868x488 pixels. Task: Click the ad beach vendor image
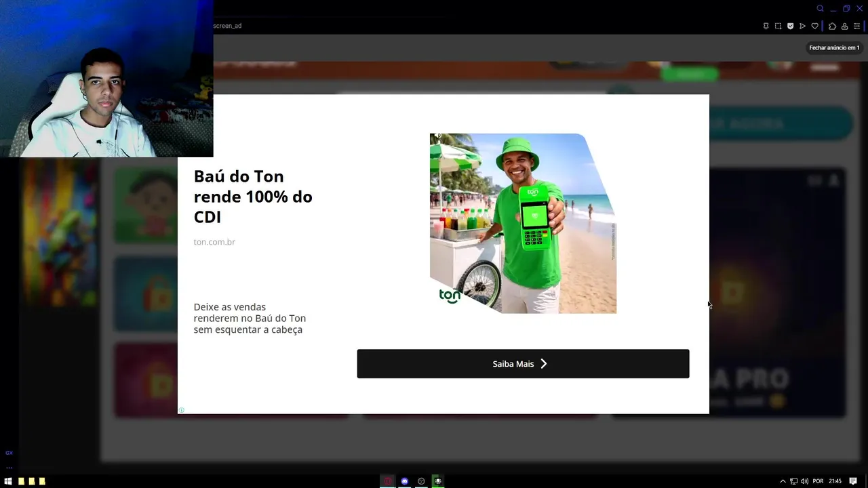click(x=523, y=223)
